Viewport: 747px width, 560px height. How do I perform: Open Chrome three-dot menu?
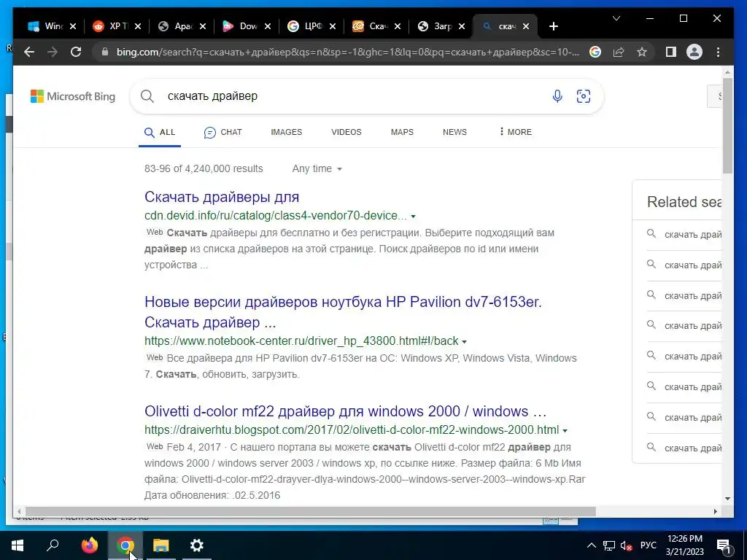pos(718,52)
